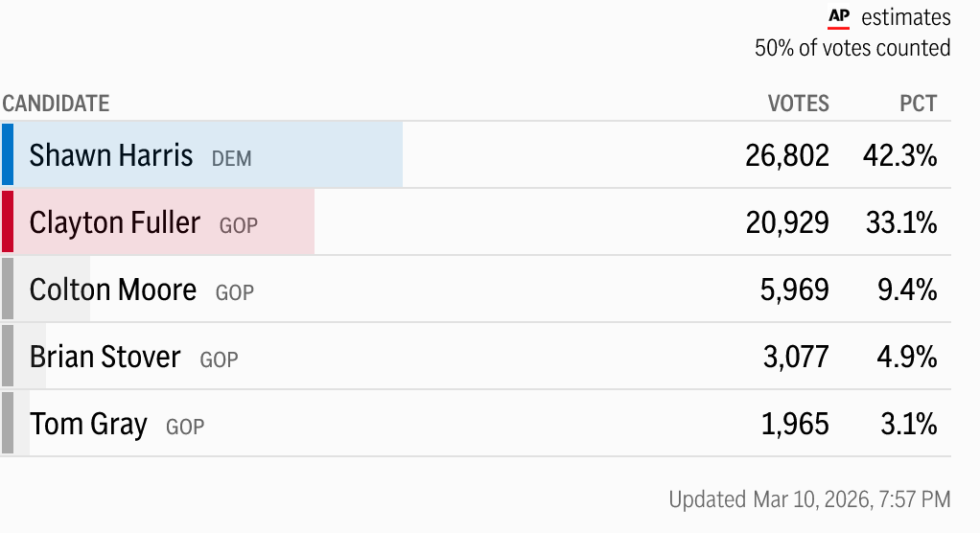Click the blue Democratic party color bar
This screenshot has width=980, height=533.
point(7,154)
